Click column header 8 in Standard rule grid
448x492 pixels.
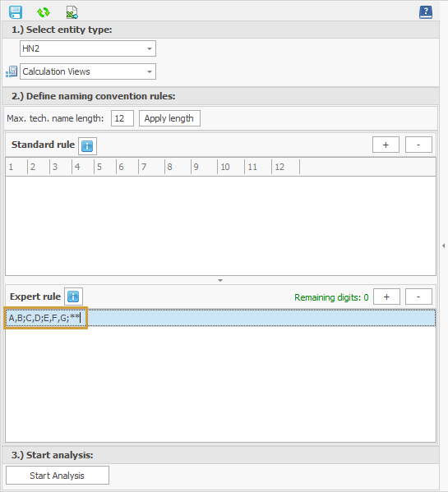click(x=178, y=167)
